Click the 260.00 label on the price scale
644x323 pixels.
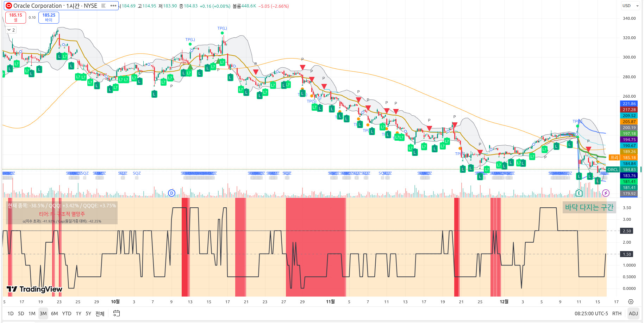(x=629, y=96)
